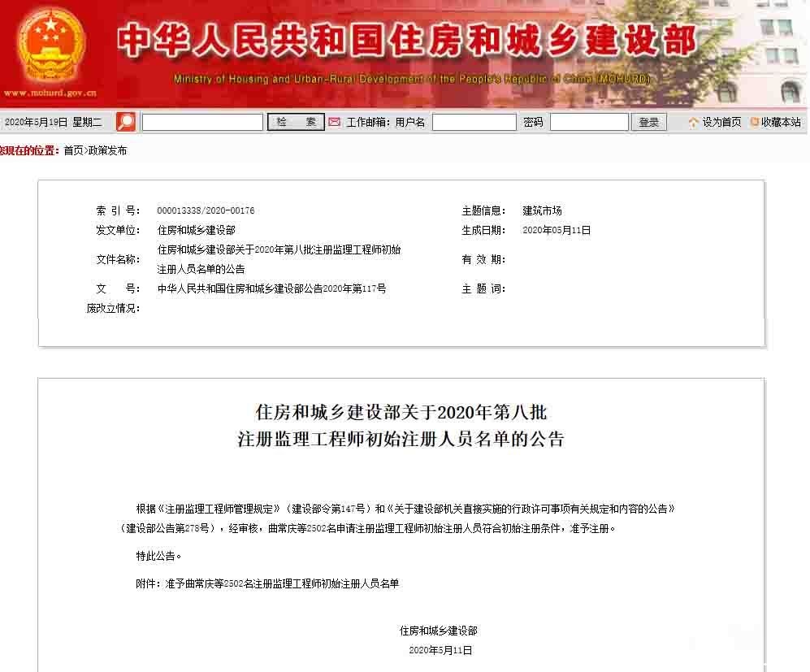Click the 登录 login button
The image size is (810, 672).
(x=649, y=122)
